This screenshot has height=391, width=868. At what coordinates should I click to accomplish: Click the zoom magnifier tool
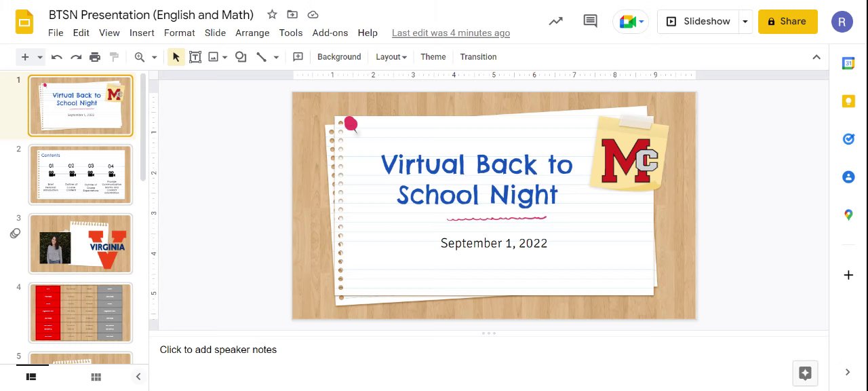point(140,57)
